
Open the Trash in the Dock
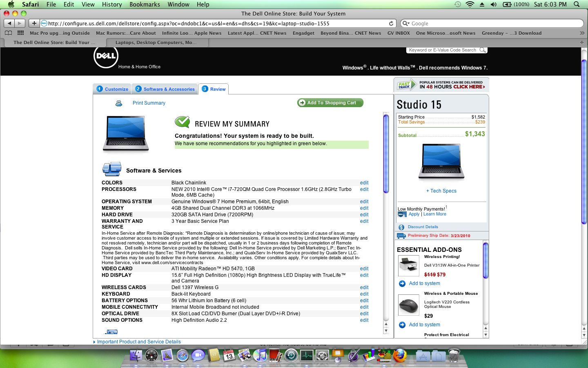(454, 355)
